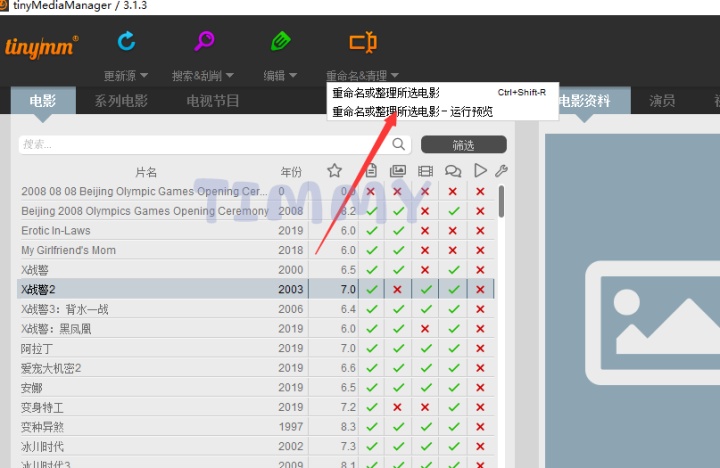This screenshot has height=468, width=720.
Task: Select the X战警3：背水一战 row
Action: [x=255, y=309]
